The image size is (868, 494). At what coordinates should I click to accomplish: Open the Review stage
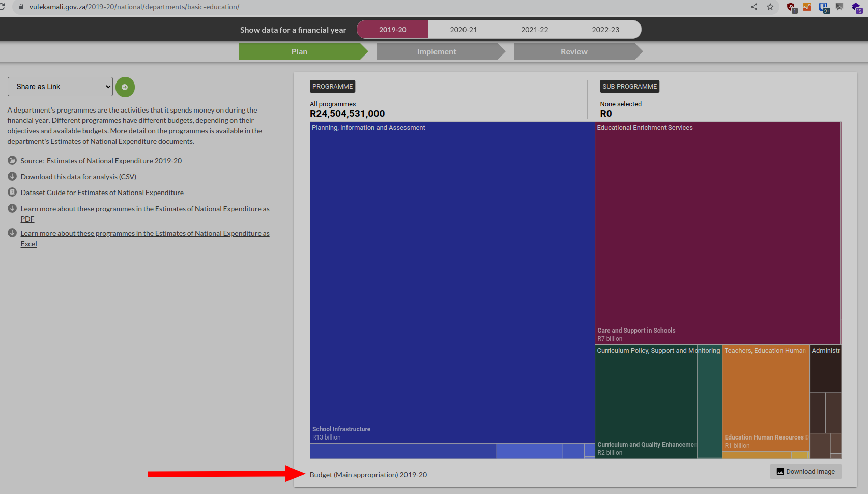click(573, 51)
